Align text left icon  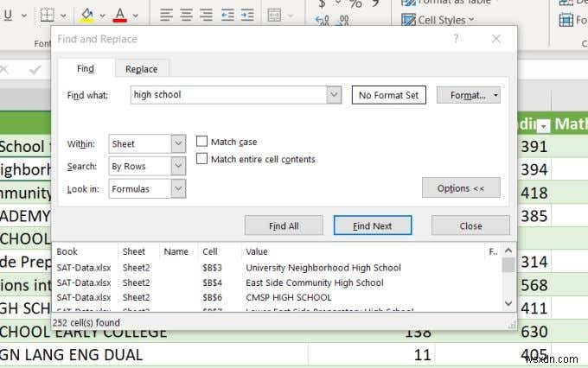pos(166,15)
